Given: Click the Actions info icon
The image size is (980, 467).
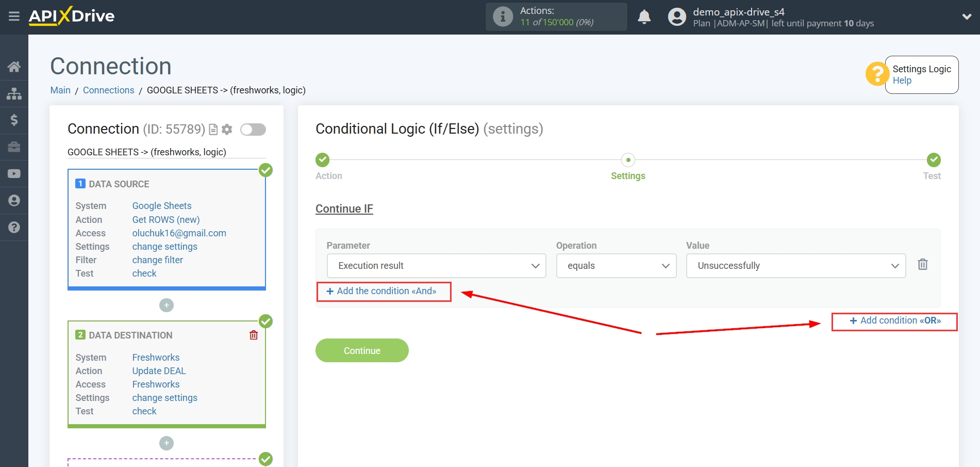Looking at the screenshot, I should coord(503,17).
